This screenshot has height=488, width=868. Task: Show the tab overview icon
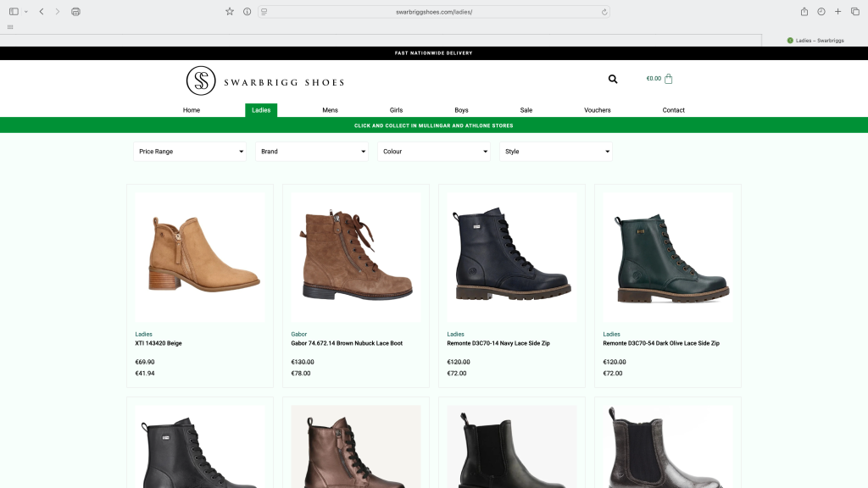point(855,12)
